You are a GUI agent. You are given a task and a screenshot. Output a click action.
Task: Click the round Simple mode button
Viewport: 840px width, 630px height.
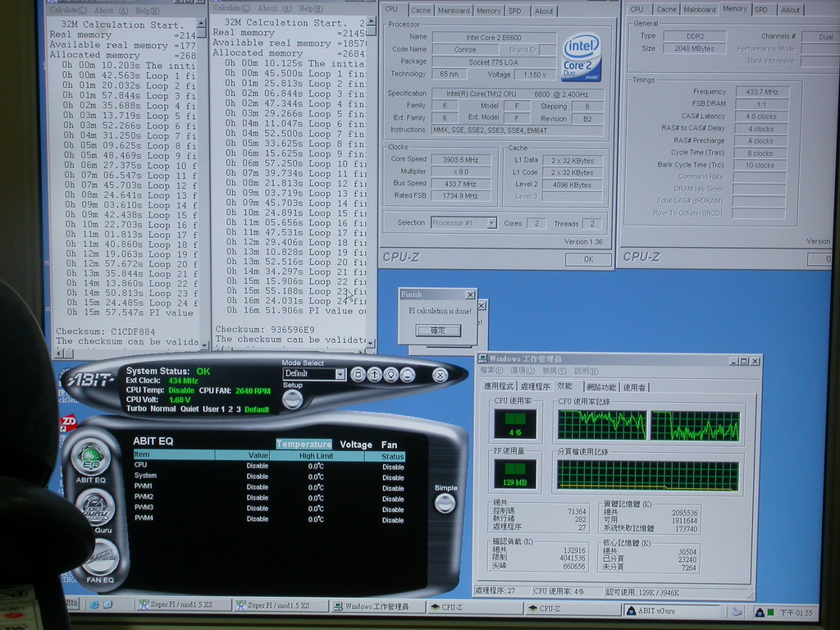coord(445,502)
